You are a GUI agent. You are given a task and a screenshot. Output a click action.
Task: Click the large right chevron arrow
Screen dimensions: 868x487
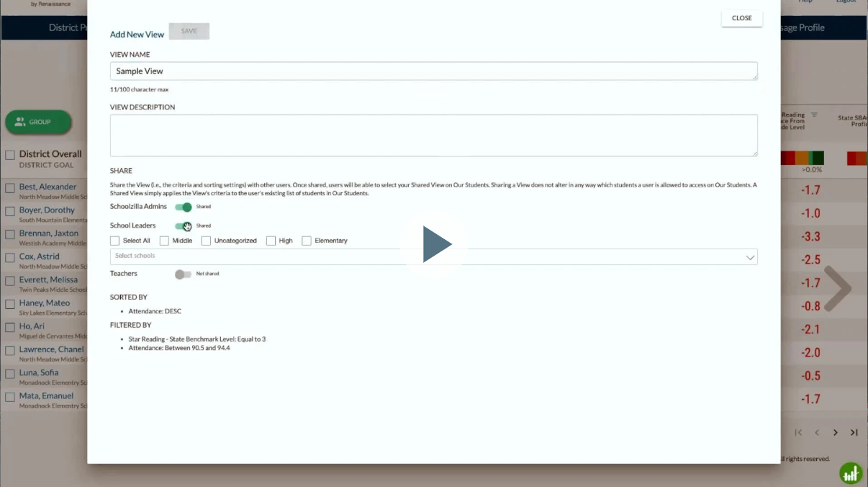tap(838, 289)
